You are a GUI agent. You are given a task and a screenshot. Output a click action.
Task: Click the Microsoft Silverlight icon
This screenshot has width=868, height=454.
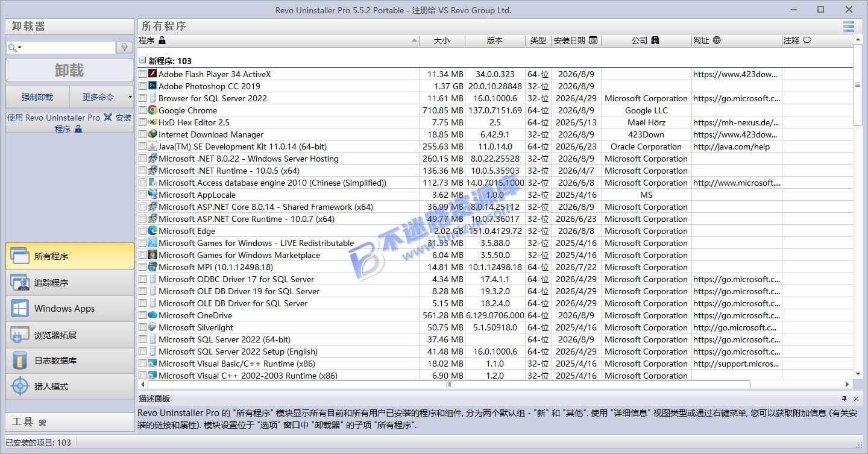click(153, 327)
